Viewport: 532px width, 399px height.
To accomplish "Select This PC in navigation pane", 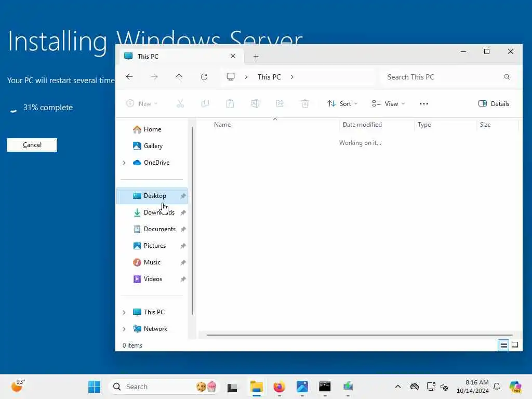I will point(152,312).
